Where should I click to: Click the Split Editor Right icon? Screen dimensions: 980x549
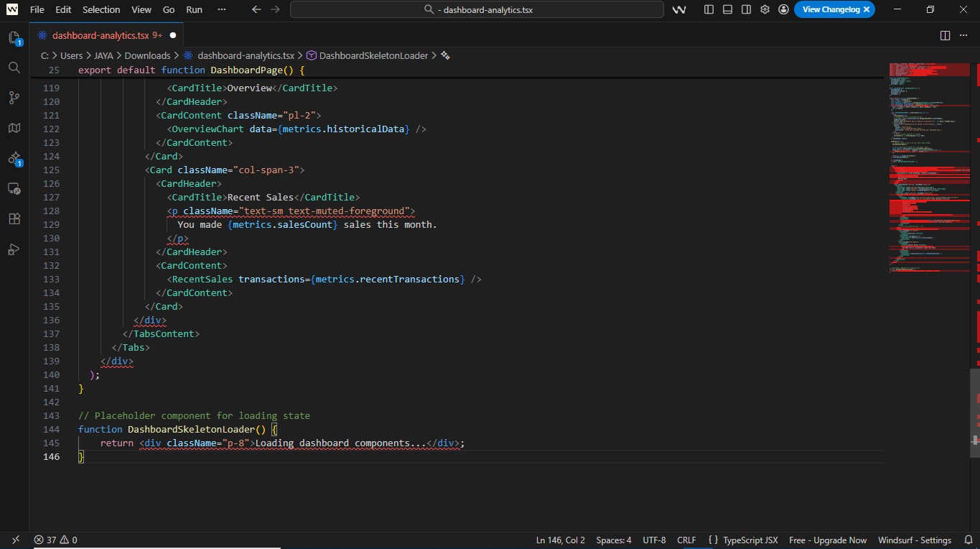coord(945,35)
